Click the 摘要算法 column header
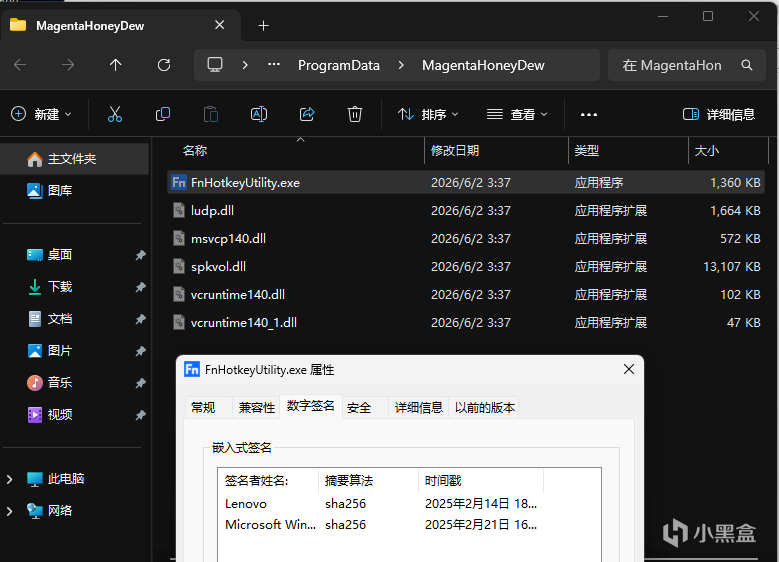Screen dimensions: 779x562 [x=369, y=481]
